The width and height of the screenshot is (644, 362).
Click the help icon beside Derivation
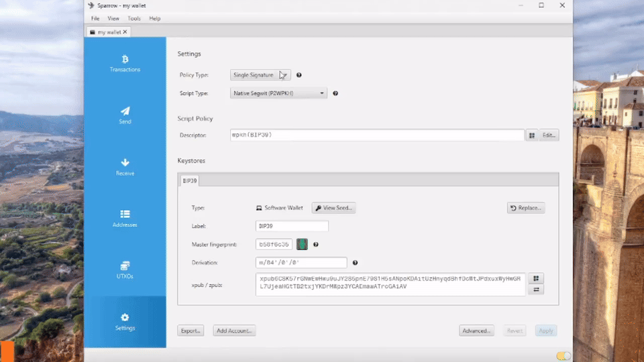pos(355,263)
